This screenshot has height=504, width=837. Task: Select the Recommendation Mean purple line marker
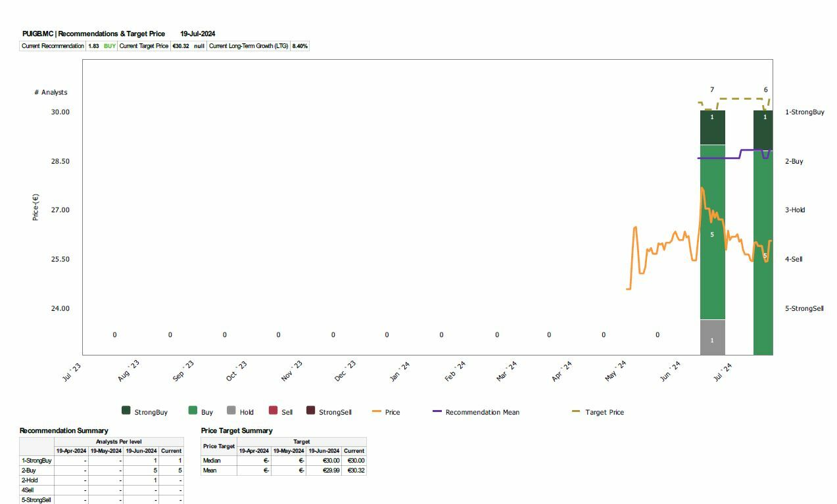(437, 412)
